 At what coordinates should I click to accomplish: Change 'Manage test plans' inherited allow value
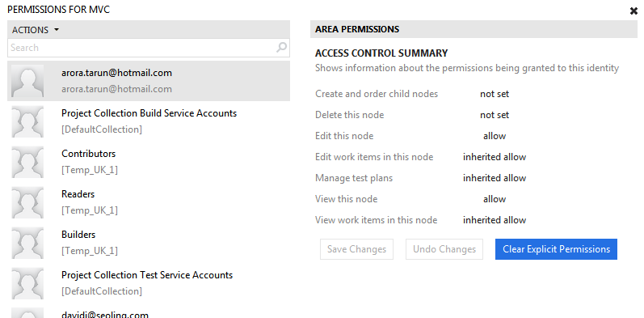[x=495, y=178]
